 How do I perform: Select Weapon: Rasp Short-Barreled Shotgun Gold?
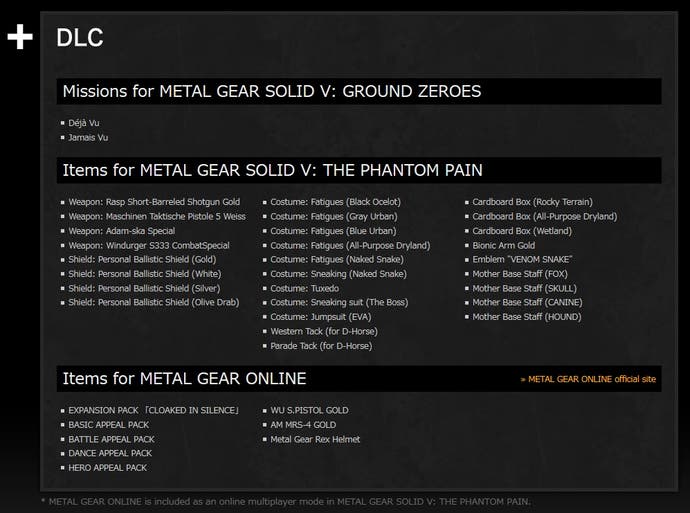[x=154, y=202]
